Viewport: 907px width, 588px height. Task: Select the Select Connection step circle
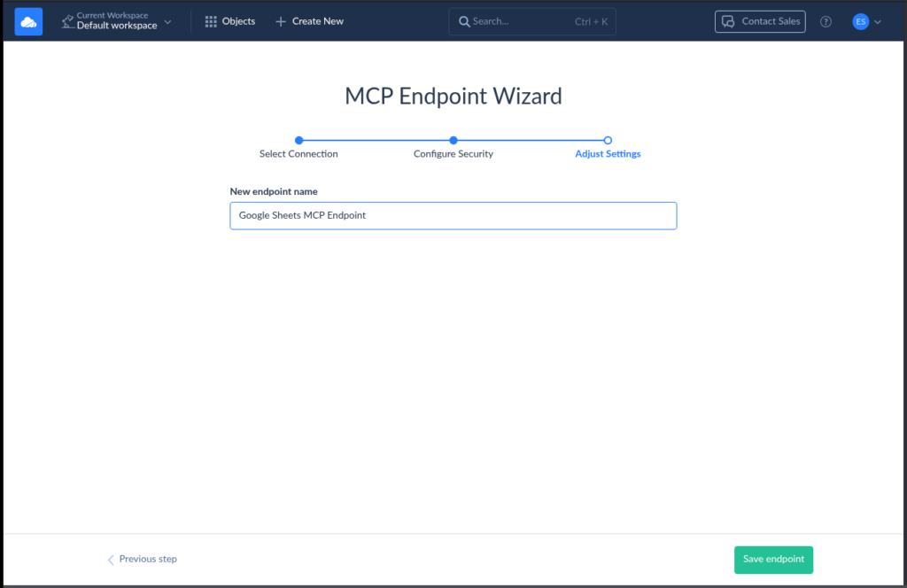point(298,140)
